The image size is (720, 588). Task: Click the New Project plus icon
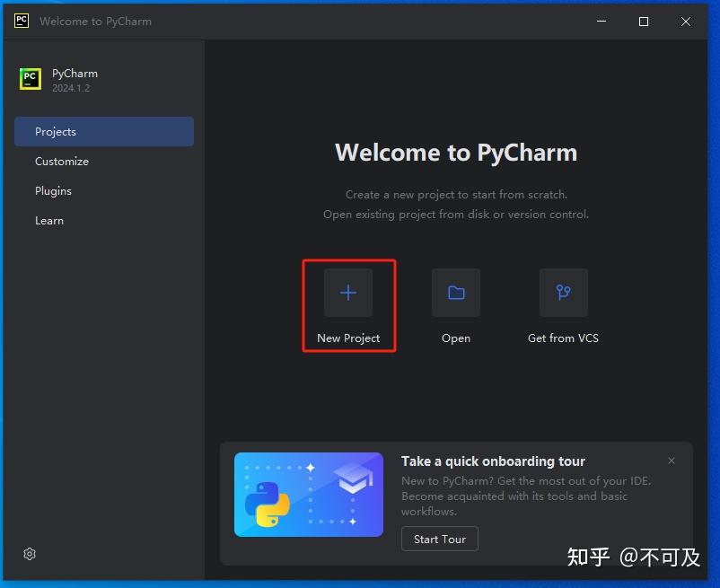pos(347,292)
